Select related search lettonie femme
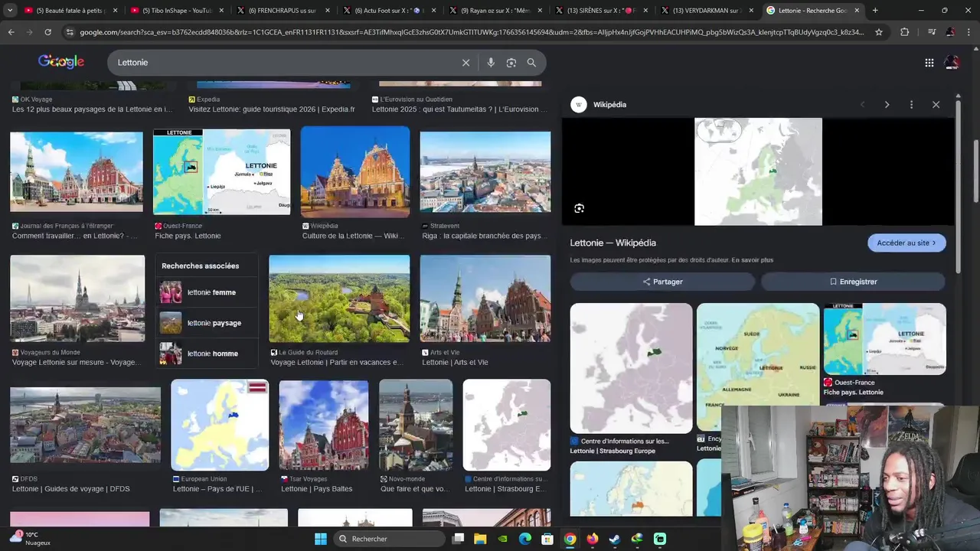This screenshot has height=551, width=980. point(207,292)
